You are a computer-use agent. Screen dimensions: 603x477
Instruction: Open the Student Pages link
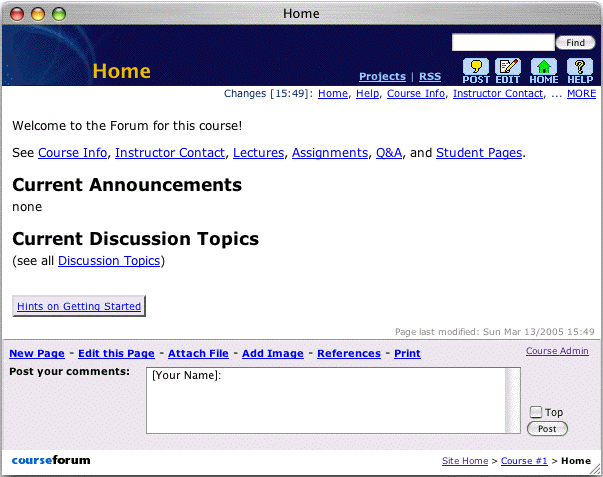pos(479,153)
